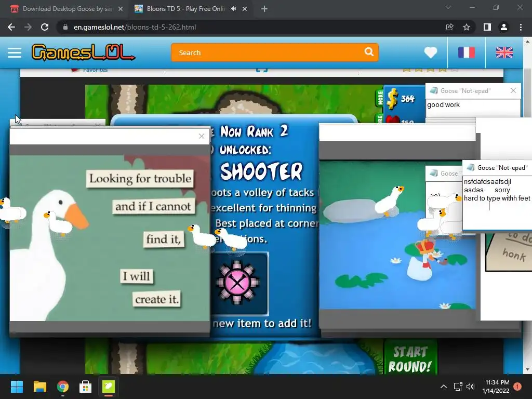Click the green MORE money button

[x=380, y=98]
